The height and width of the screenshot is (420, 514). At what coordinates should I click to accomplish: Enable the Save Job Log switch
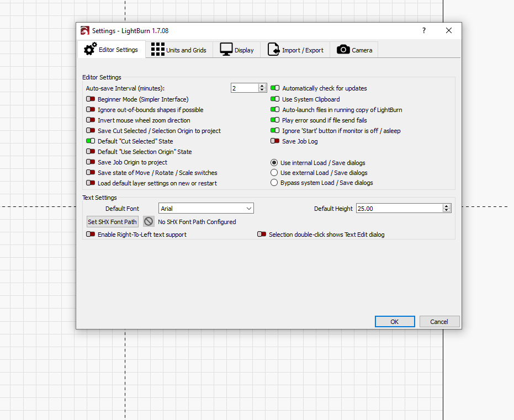[x=275, y=141]
